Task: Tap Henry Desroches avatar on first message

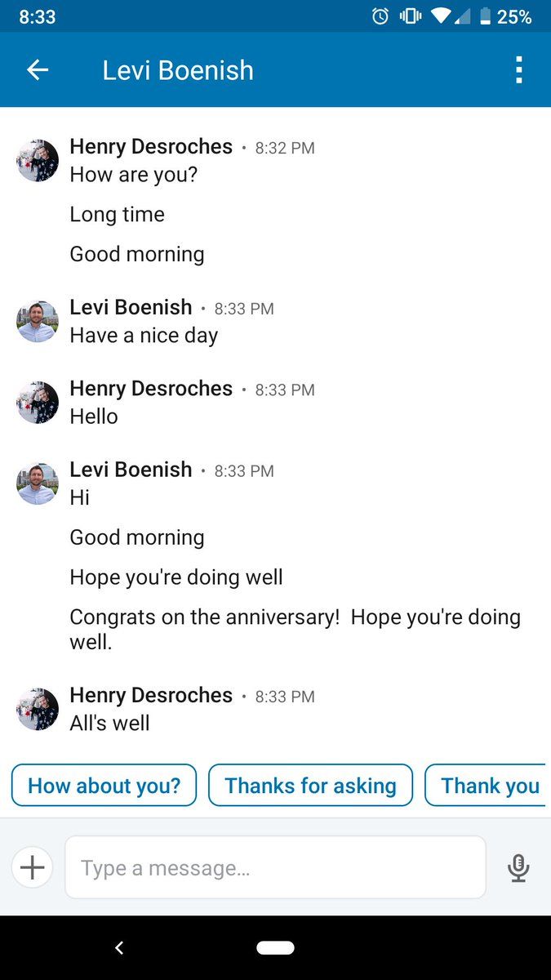Action: pyautogui.click(x=38, y=160)
